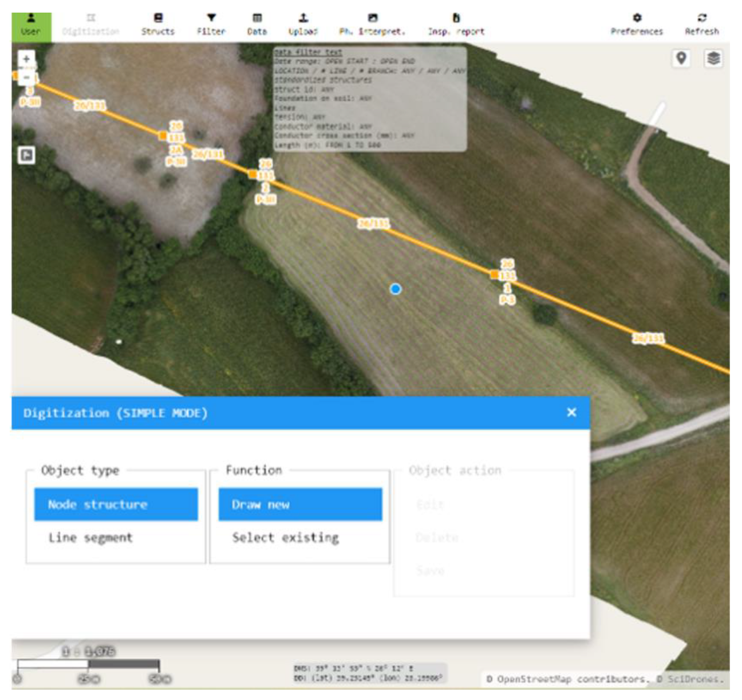Choose Draw new function
Screen dimensions: 742x700
tap(300, 505)
